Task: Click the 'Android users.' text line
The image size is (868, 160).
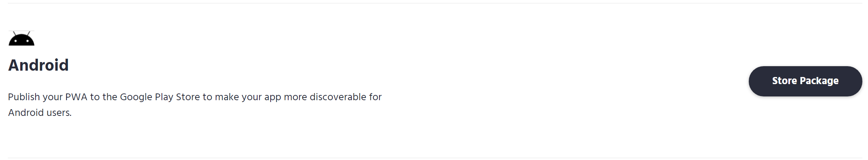Action: 40,113
